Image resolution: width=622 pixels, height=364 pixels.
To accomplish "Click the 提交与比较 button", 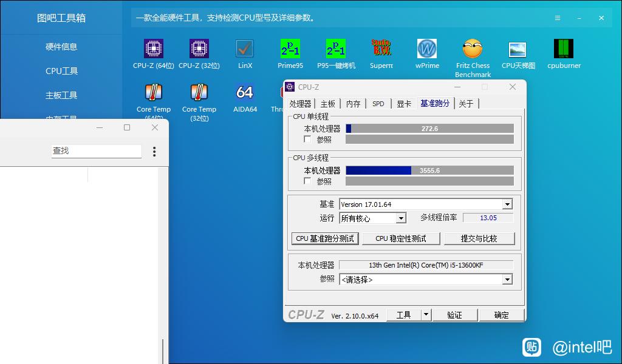I will coord(479,238).
